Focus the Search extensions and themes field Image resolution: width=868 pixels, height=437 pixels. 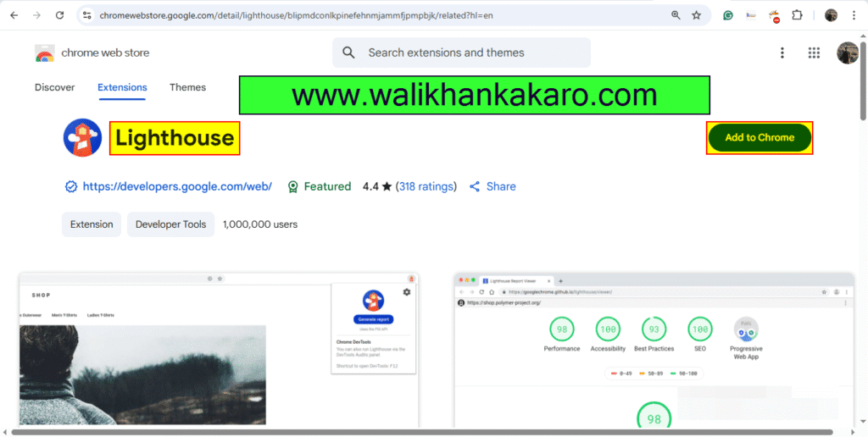coord(462,53)
